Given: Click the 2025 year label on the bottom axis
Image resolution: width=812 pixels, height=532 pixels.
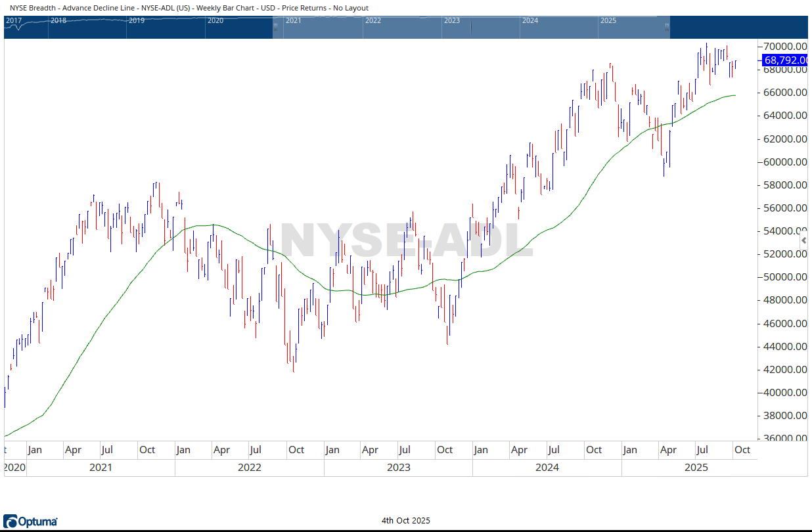Looking at the screenshot, I should point(697,467).
